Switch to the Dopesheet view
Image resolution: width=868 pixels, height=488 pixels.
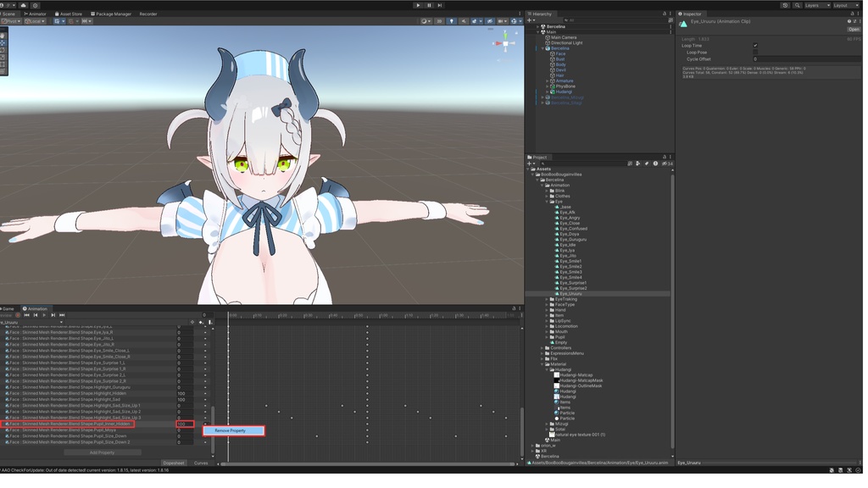tap(174, 463)
